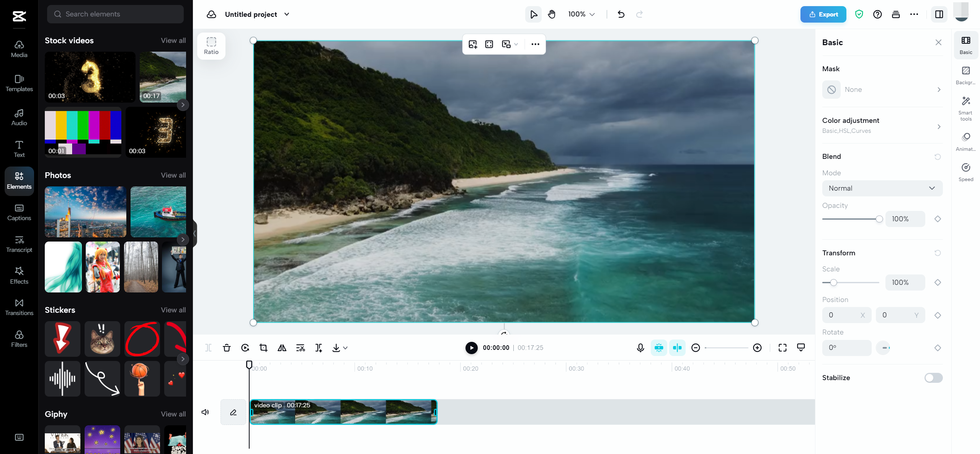
Task: Open the Transcript panel
Action: (x=19, y=244)
